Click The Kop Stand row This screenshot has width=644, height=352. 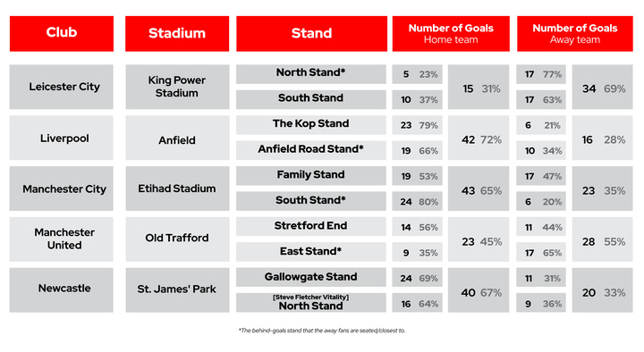pyautogui.click(x=311, y=125)
